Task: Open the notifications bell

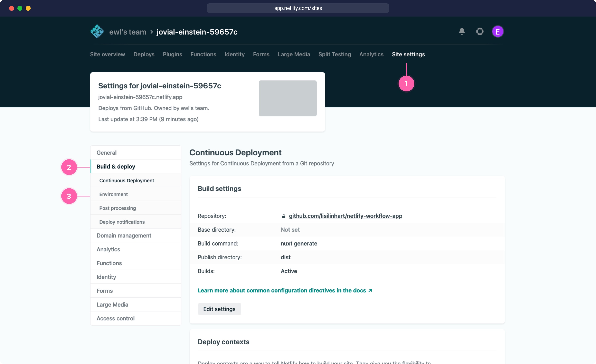Action: click(462, 31)
